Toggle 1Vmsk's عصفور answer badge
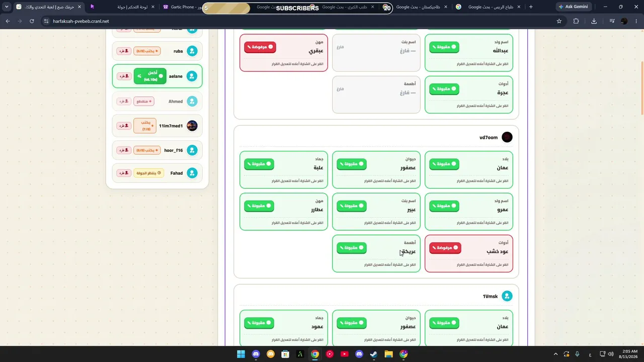Viewport: 644px width, 362px height. 351,323
